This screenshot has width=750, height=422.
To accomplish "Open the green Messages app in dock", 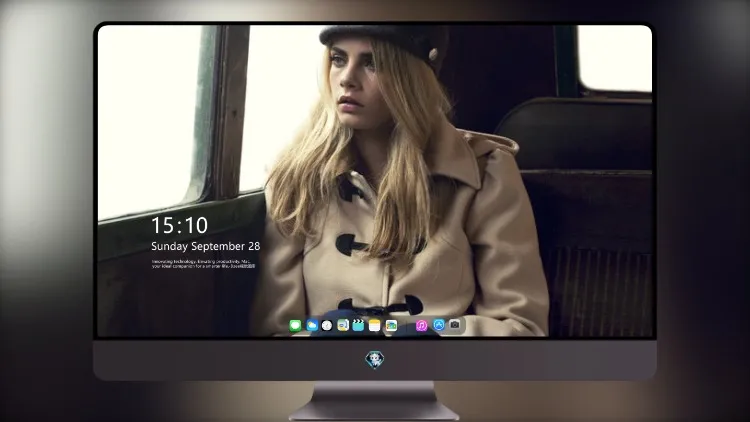I will 295,326.
